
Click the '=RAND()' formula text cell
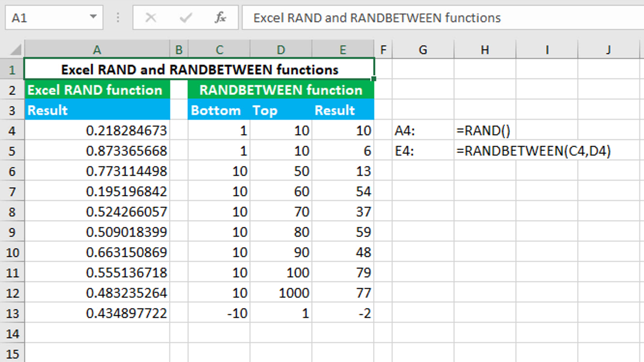click(x=485, y=130)
